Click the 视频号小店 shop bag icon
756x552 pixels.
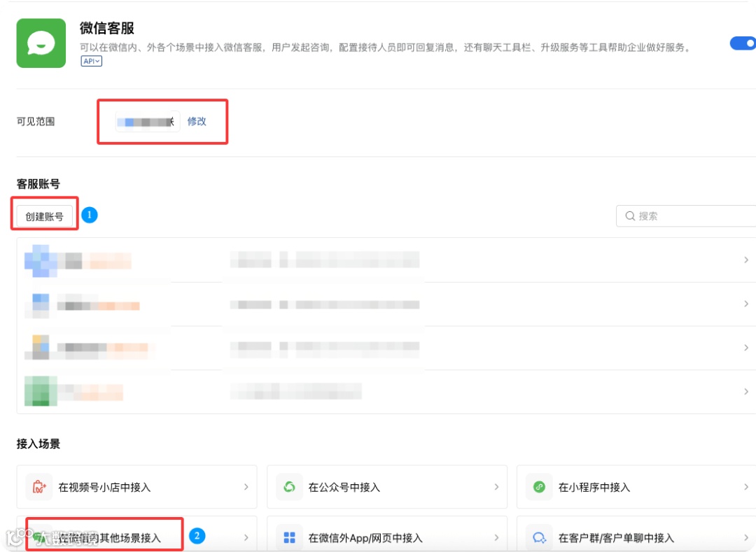point(38,487)
